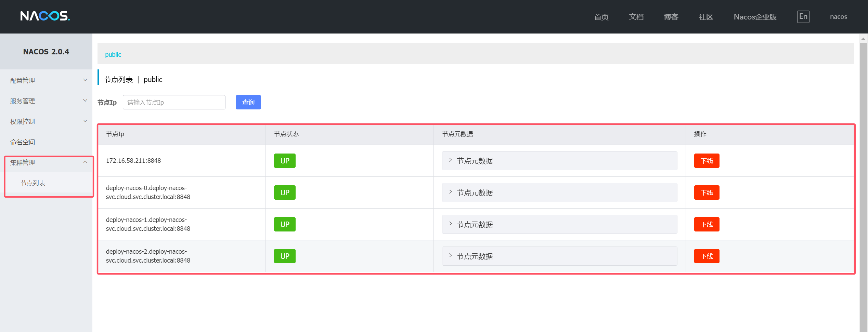Viewport: 868px width, 332px height.
Task: Click the 查询 search button
Action: pyautogui.click(x=248, y=102)
